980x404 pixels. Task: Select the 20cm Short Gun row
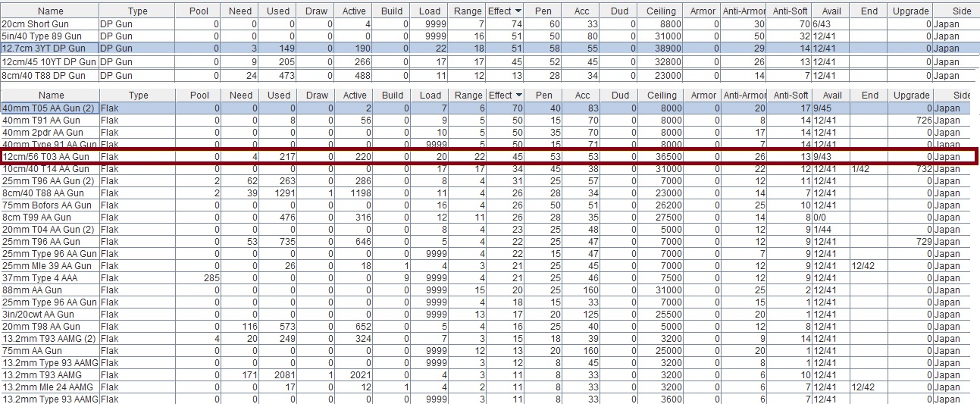[x=490, y=24]
